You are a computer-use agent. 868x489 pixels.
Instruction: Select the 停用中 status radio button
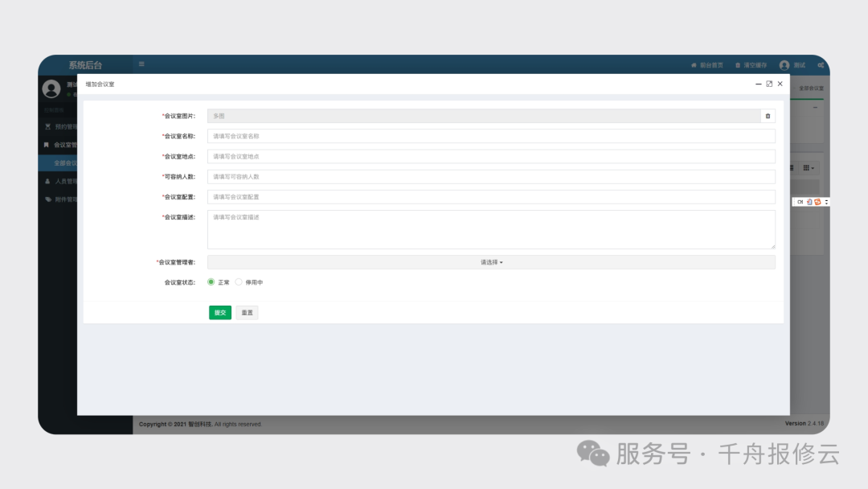point(239,281)
